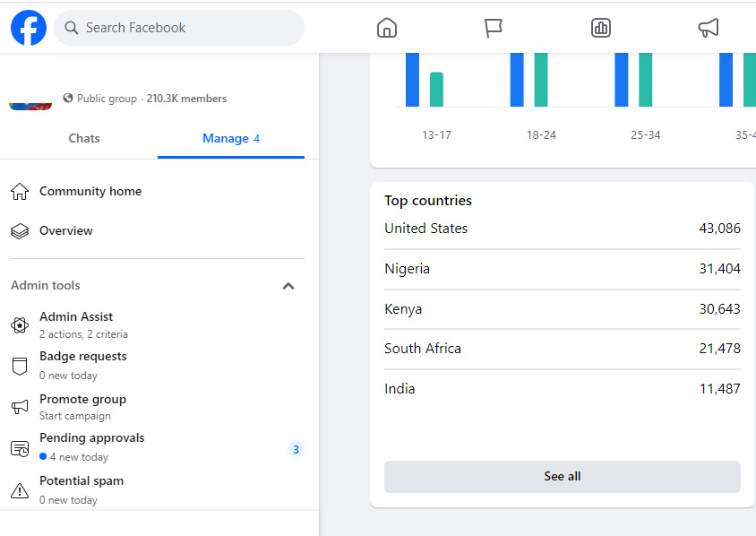The height and width of the screenshot is (536, 756).
Task: Click the Badge requests shield icon
Action: point(20,367)
